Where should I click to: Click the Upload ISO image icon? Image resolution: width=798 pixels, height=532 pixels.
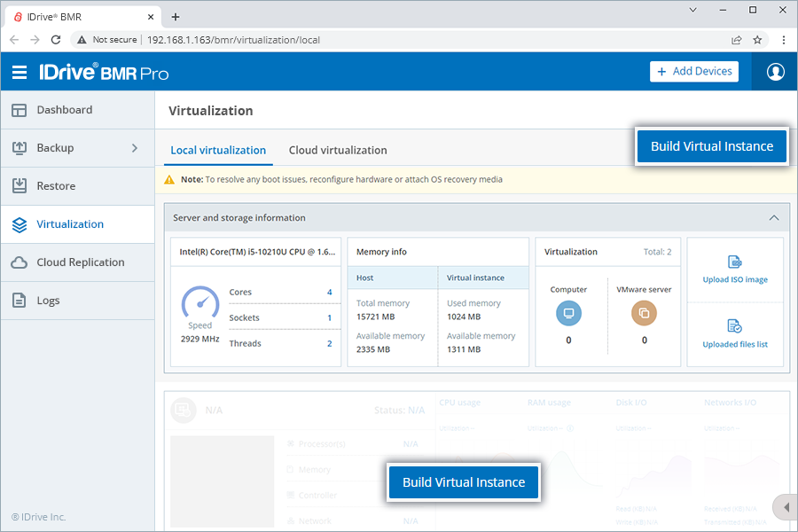pyautogui.click(x=734, y=262)
